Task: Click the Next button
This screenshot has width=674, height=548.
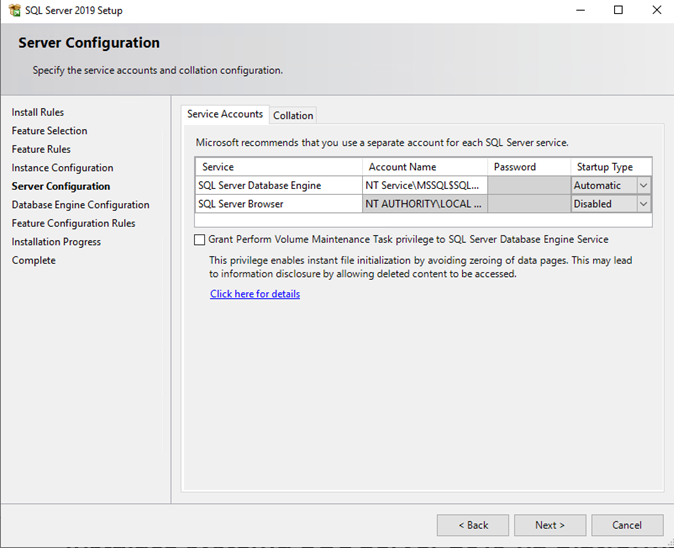Action: click(x=550, y=525)
